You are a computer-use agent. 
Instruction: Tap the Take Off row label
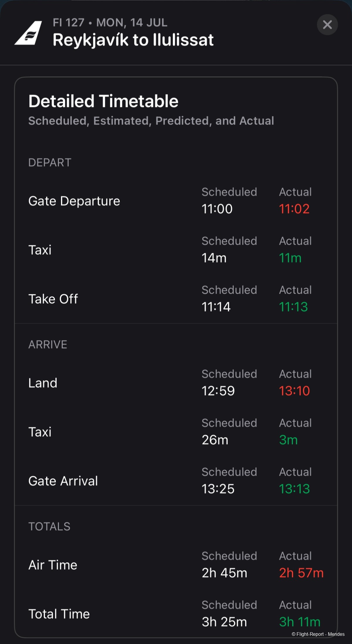pos(53,299)
